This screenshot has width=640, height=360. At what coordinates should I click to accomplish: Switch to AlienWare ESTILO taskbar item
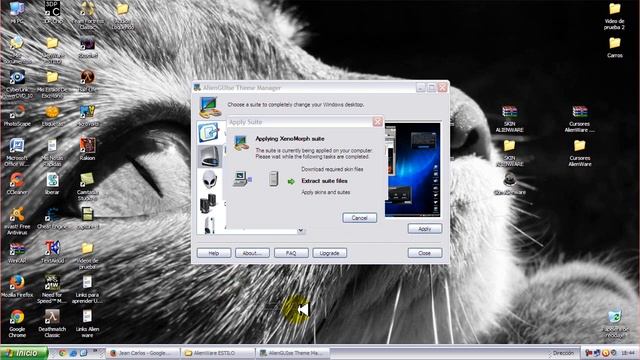click(x=218, y=353)
